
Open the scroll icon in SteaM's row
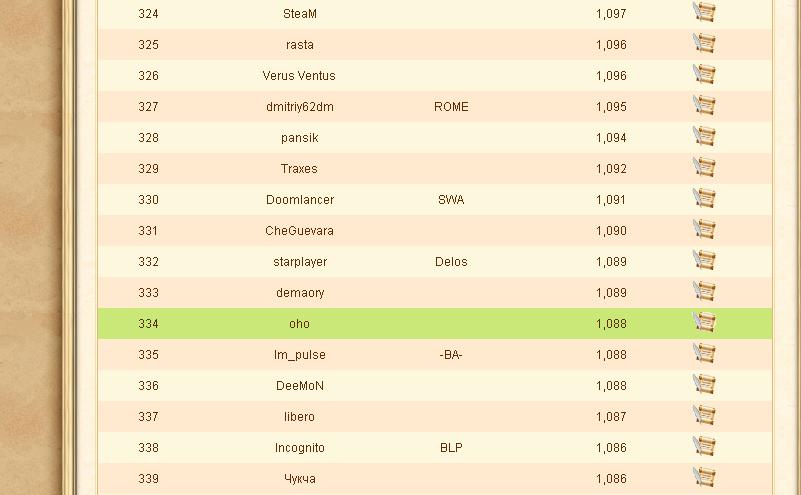coord(704,12)
